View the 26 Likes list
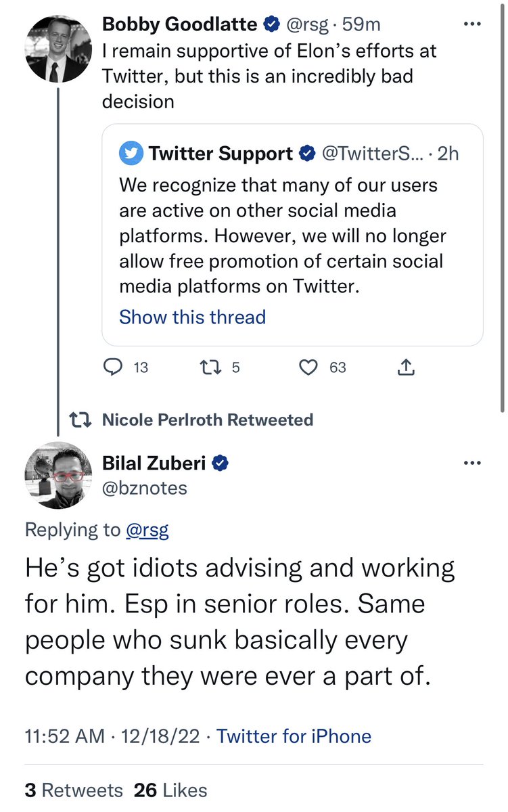Image resolution: width=508 pixels, height=812 pixels. coord(170,790)
